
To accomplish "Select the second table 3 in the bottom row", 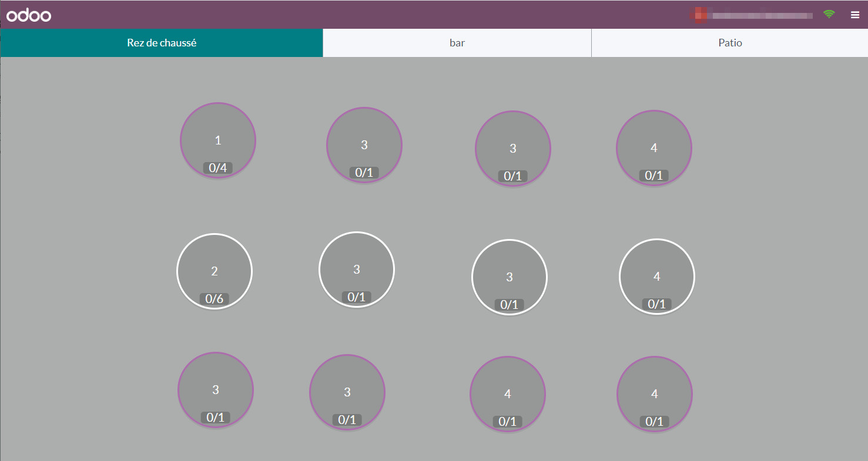I will click(x=347, y=392).
